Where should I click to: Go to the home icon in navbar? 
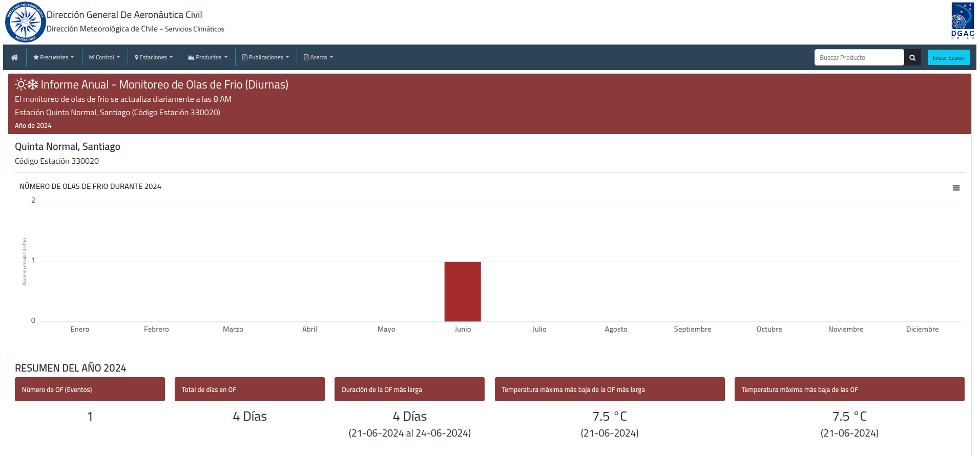click(14, 57)
